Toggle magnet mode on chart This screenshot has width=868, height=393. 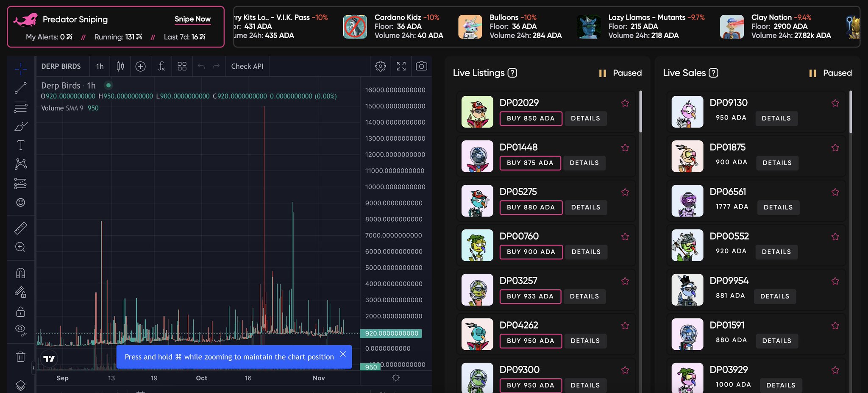coord(20,273)
